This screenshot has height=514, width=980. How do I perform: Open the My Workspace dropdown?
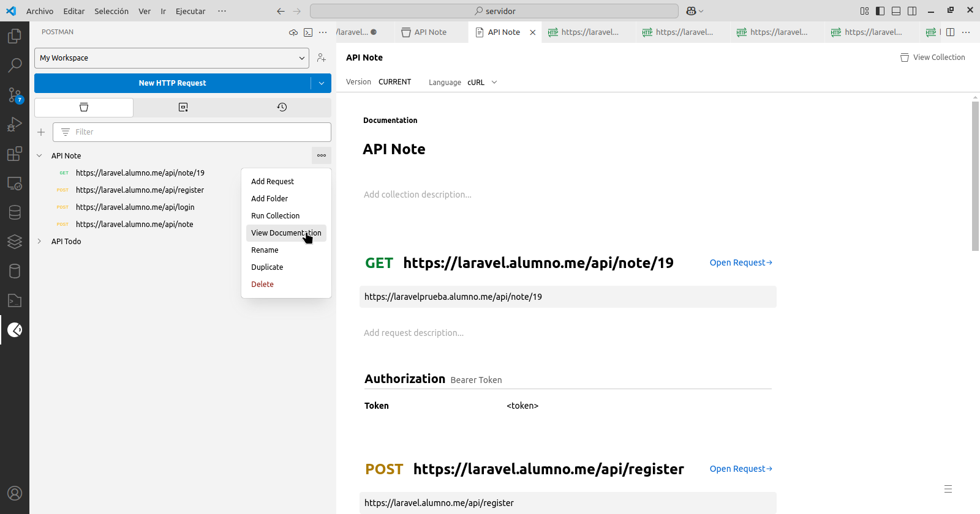pyautogui.click(x=171, y=58)
